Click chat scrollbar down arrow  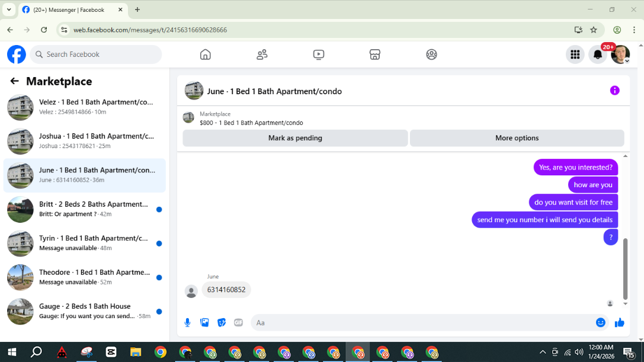[x=625, y=304]
